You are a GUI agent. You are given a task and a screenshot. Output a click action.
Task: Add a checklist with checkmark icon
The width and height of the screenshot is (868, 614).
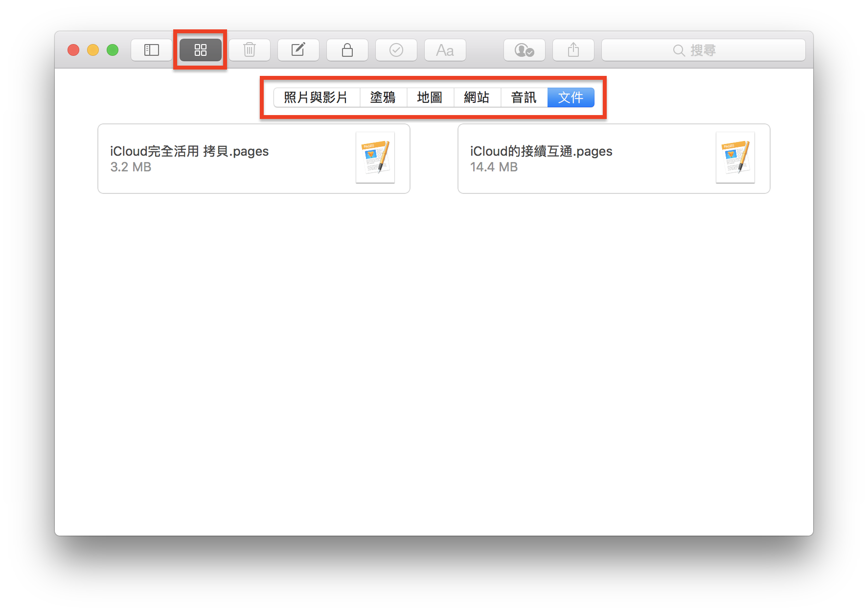coord(396,50)
